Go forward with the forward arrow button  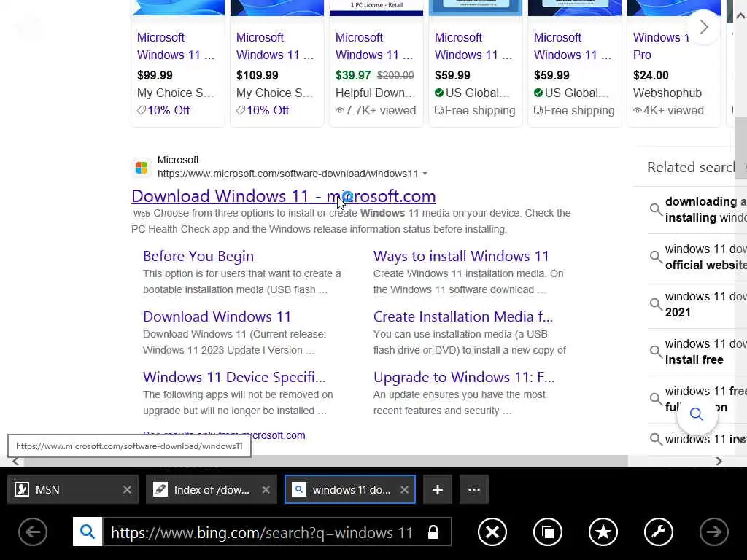713,532
